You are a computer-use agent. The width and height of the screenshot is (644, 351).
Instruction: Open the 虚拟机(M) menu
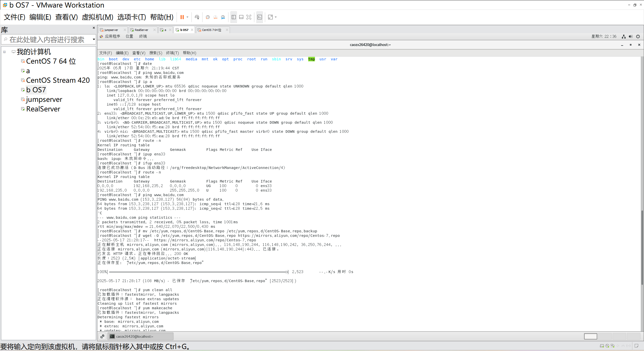[x=98, y=17]
